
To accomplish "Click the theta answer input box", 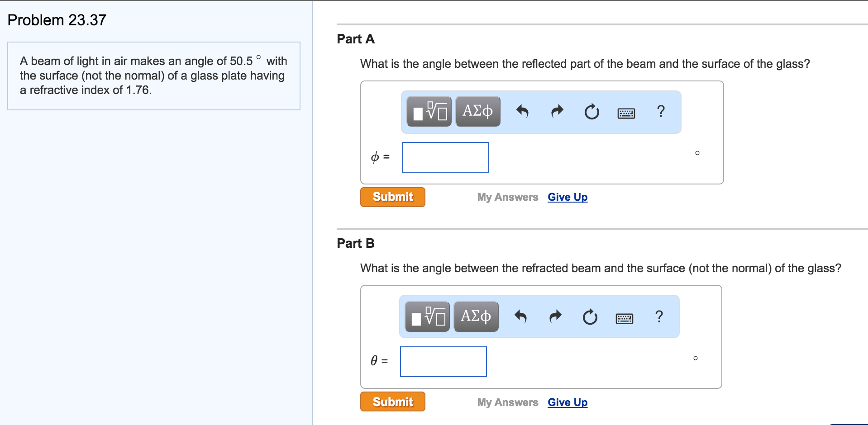I will click(444, 362).
